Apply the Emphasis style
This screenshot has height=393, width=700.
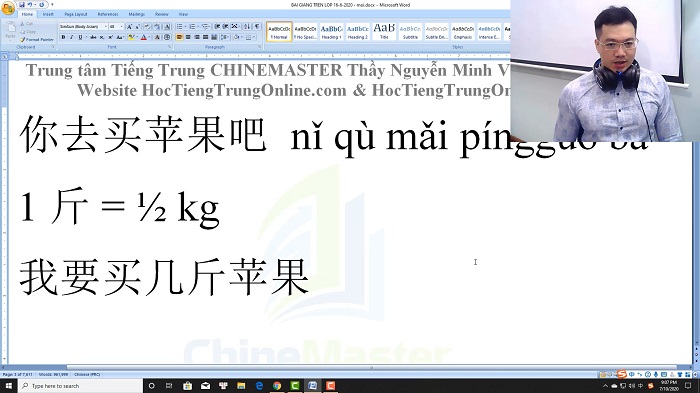462,32
